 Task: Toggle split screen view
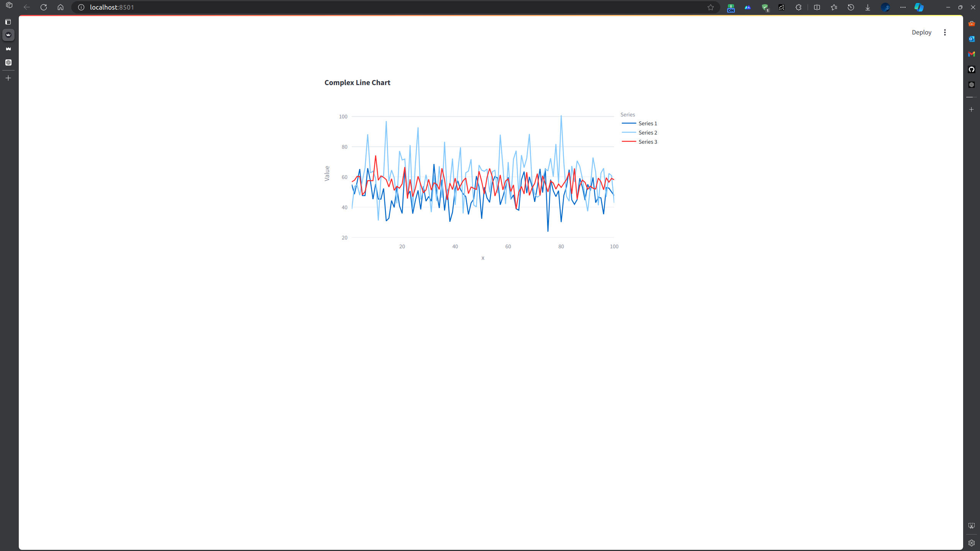[817, 7]
